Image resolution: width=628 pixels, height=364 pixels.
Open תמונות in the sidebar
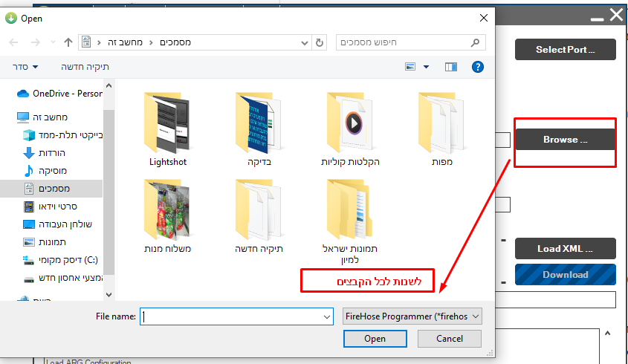[45, 242]
